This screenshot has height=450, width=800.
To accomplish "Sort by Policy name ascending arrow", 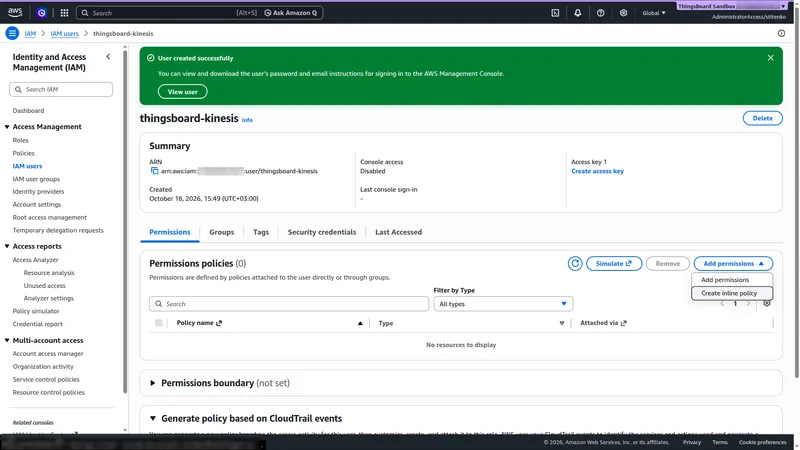I will 360,323.
